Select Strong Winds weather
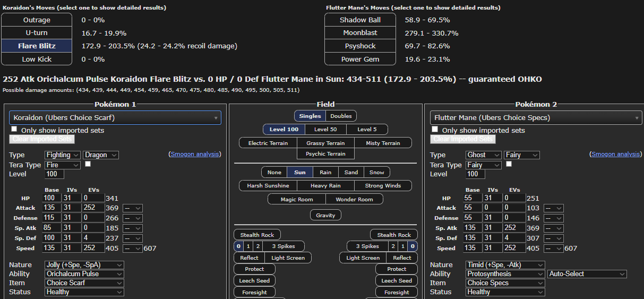The image size is (644, 299). click(384, 185)
